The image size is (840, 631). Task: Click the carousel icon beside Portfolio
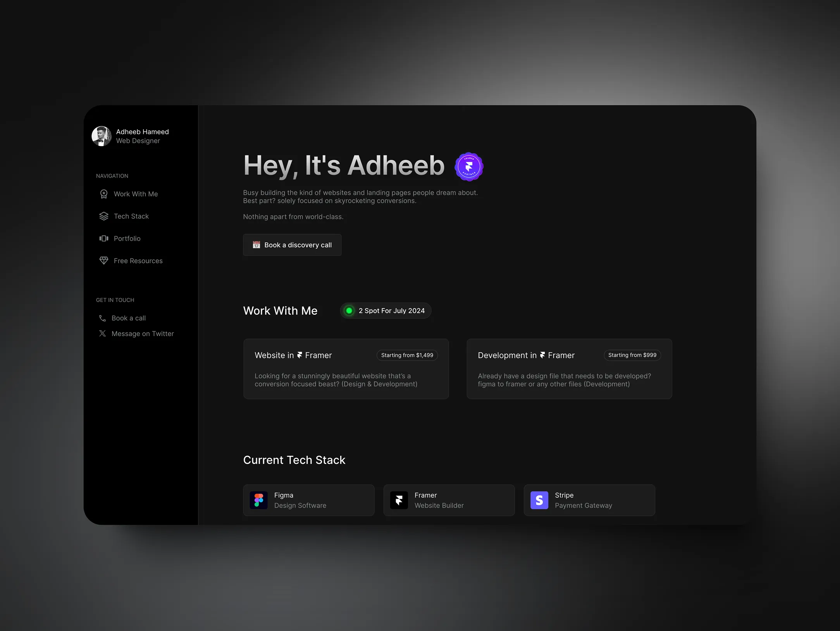tap(104, 238)
